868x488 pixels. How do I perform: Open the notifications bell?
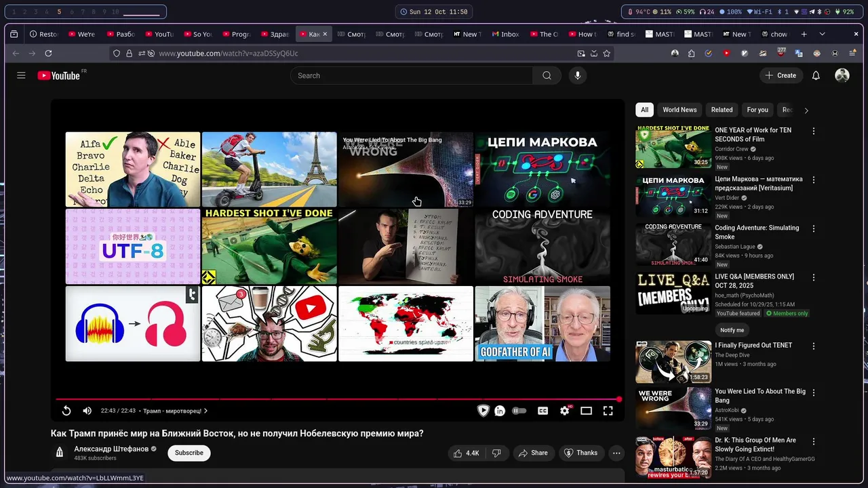816,75
